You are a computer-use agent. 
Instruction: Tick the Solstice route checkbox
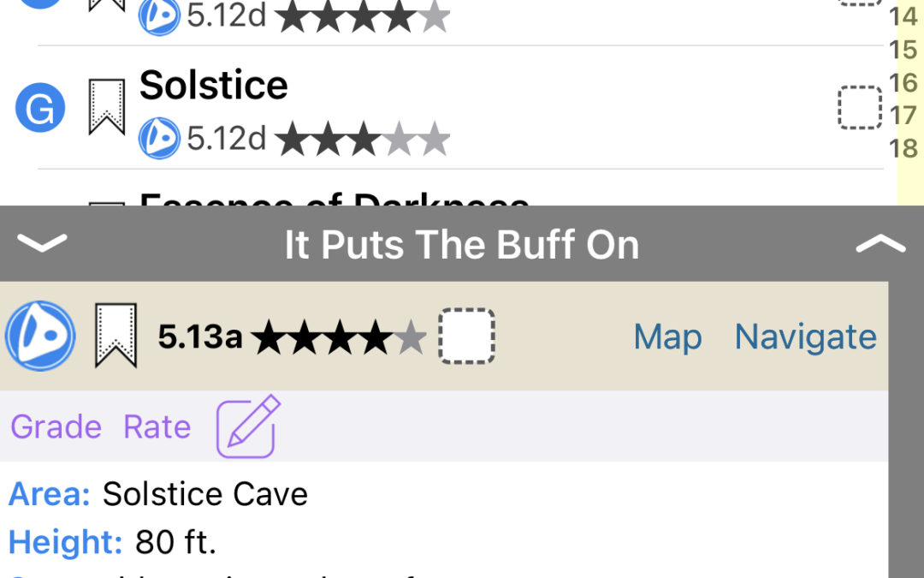click(x=859, y=107)
